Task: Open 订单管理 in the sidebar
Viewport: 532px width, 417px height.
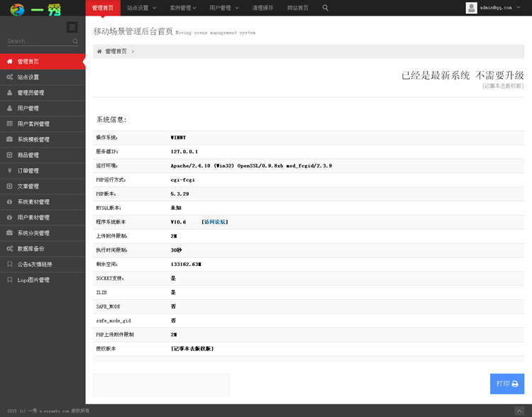Action: coord(43,171)
